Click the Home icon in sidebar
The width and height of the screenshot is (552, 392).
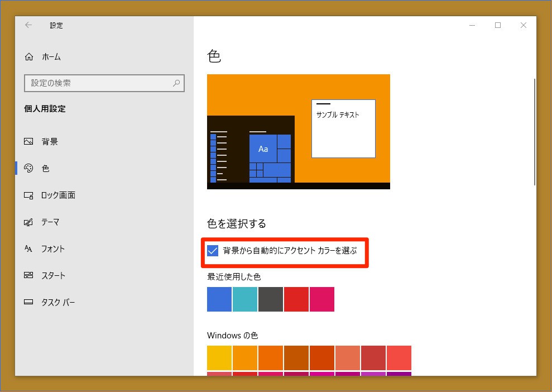29,57
